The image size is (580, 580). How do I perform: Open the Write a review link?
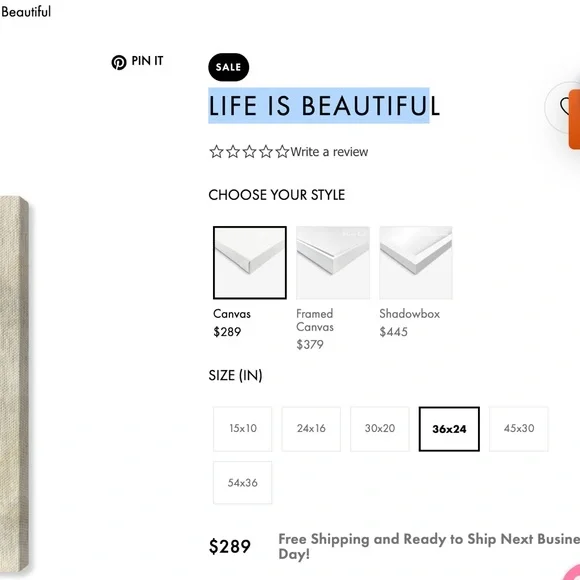point(329,152)
